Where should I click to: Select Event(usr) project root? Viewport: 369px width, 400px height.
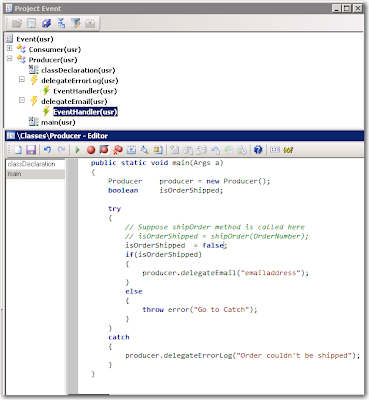35,39
